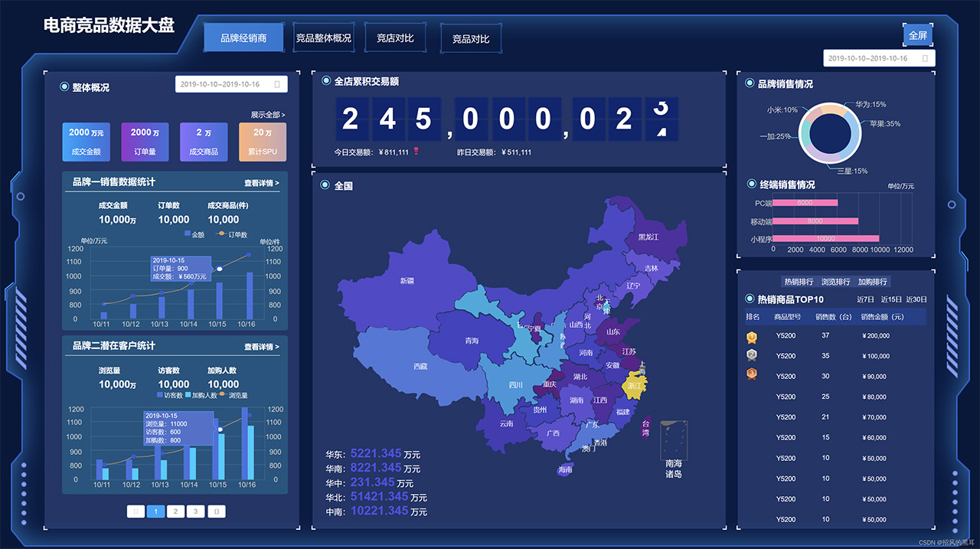Click the 浏览排行 ranking tab
980x549 pixels.
coord(835,282)
